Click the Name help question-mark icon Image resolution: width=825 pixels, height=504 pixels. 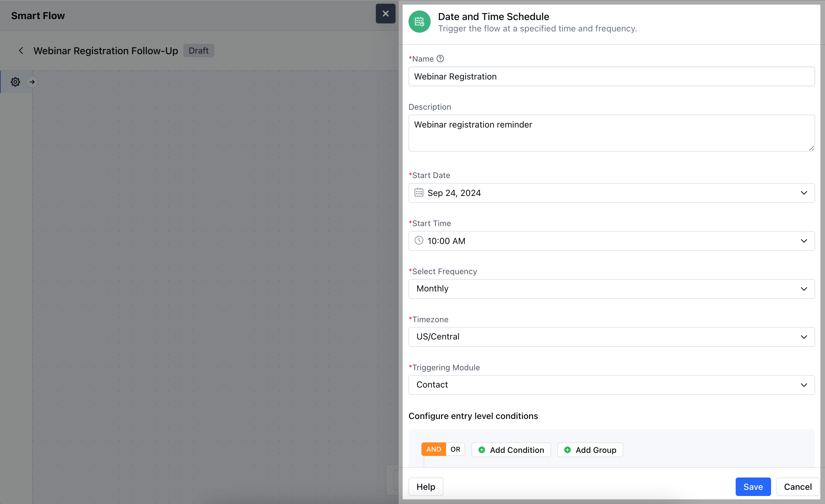click(440, 59)
